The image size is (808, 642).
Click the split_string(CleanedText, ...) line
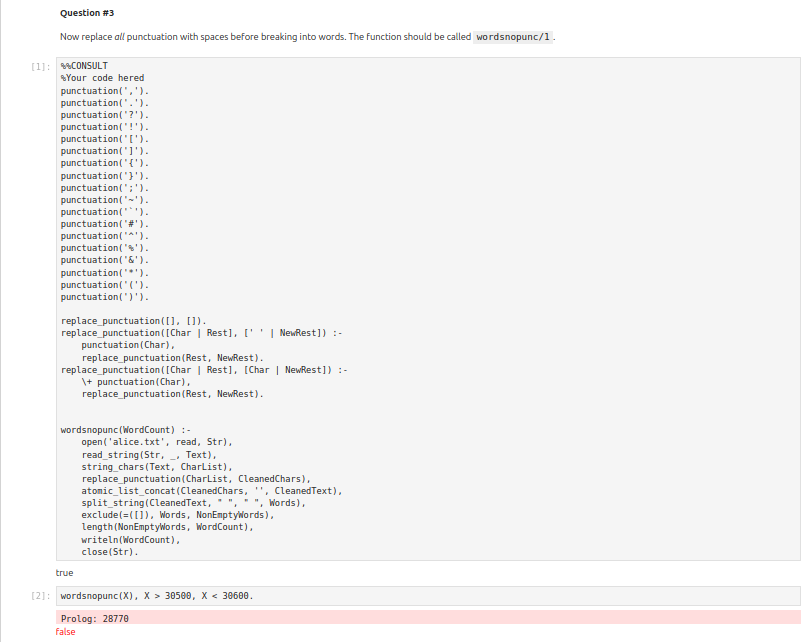coord(190,502)
